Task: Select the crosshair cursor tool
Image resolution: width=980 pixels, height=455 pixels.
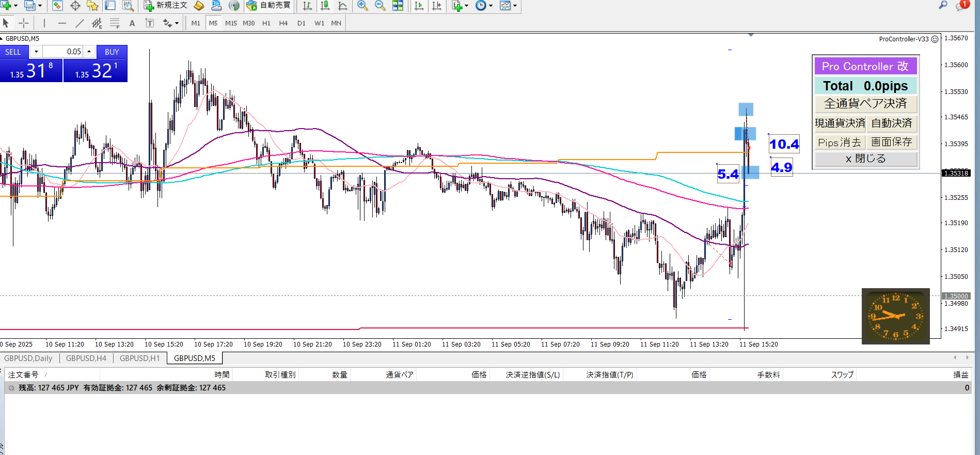Action: pos(24,23)
